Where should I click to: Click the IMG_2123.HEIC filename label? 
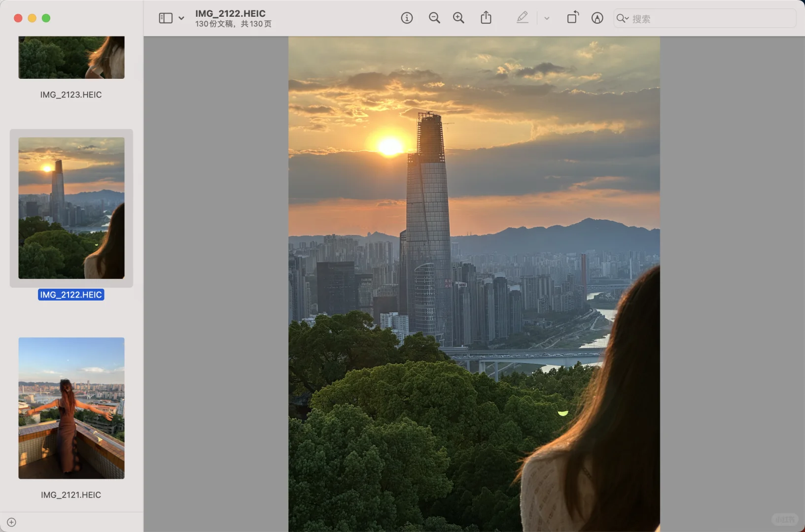71,95
